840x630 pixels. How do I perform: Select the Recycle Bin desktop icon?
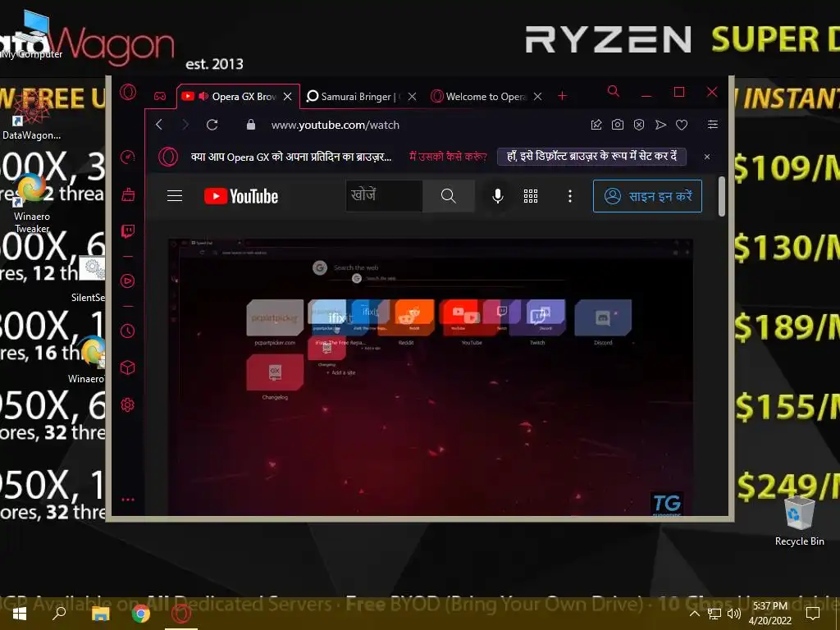pyautogui.click(x=799, y=521)
